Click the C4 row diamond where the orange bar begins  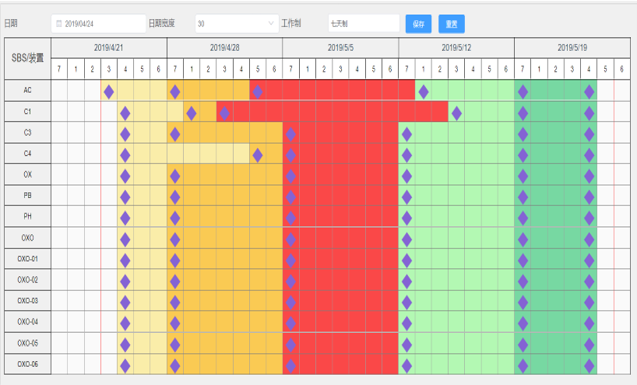pyautogui.click(x=258, y=155)
